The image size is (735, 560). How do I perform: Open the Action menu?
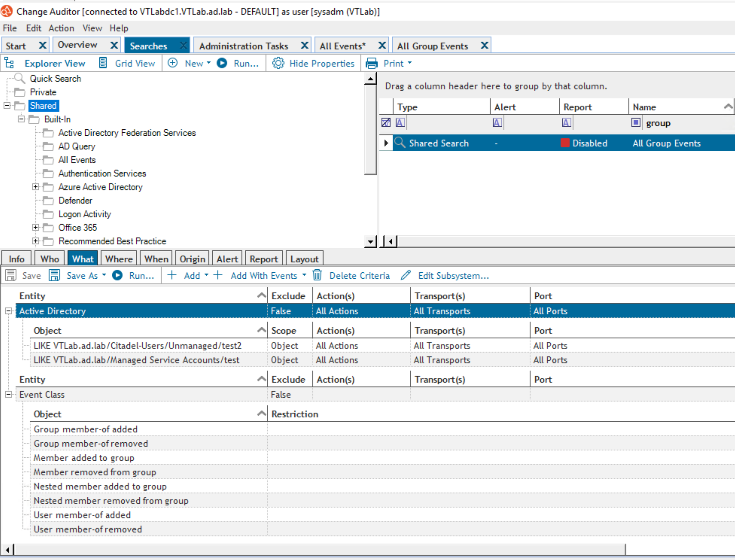pyautogui.click(x=61, y=28)
